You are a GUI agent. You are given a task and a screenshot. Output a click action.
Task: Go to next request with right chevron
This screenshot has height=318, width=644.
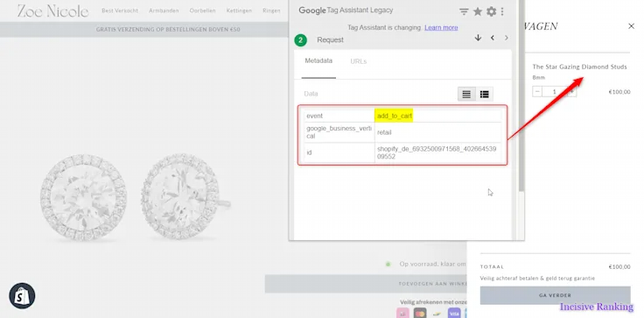pos(507,38)
